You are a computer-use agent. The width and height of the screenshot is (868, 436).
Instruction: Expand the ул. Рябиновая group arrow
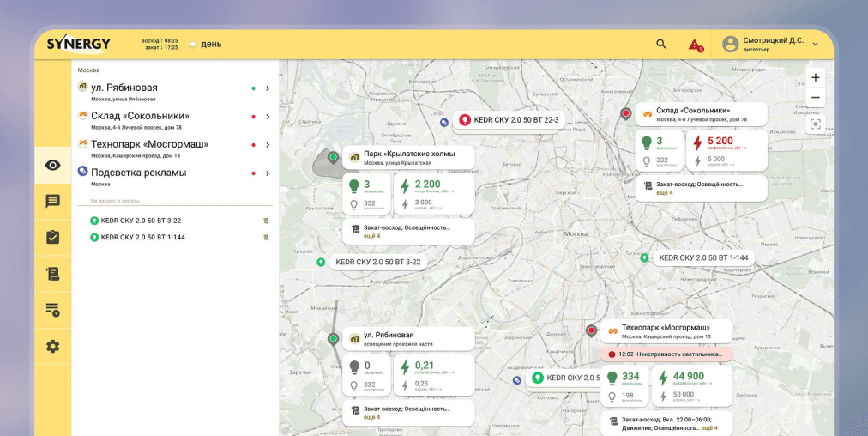pos(268,88)
